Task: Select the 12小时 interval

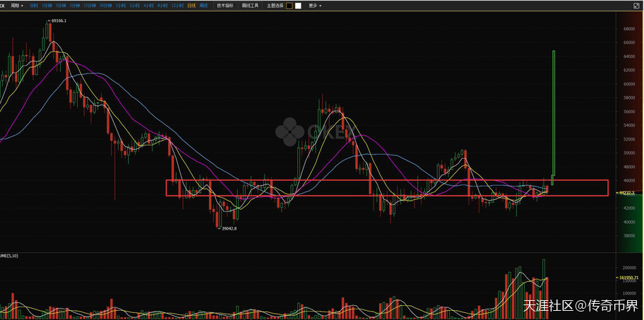Action: click(175, 6)
